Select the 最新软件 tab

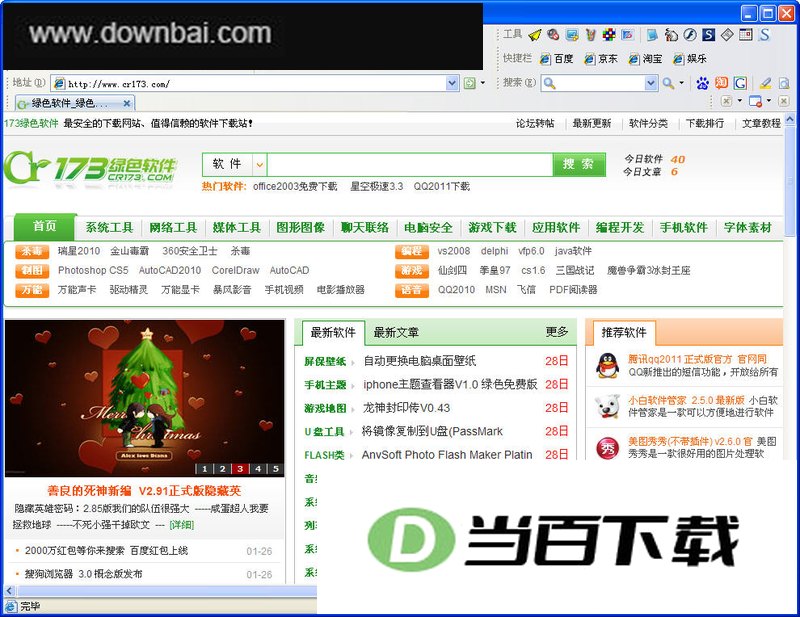click(x=333, y=333)
